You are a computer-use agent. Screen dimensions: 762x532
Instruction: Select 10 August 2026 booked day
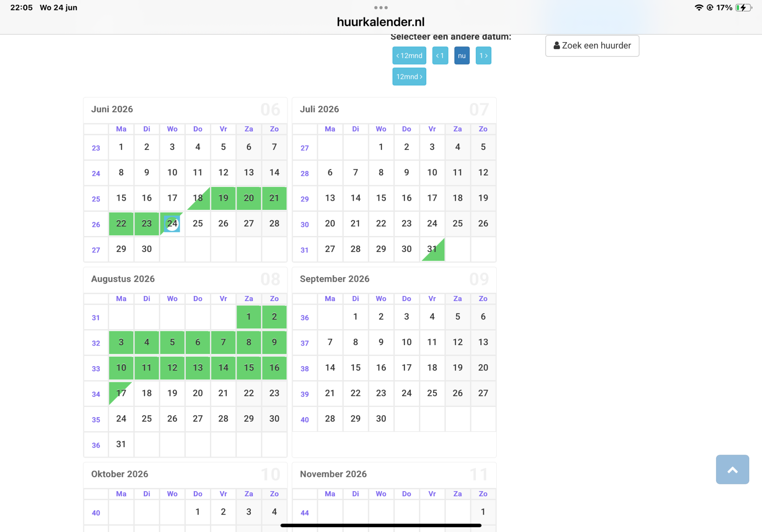click(121, 368)
